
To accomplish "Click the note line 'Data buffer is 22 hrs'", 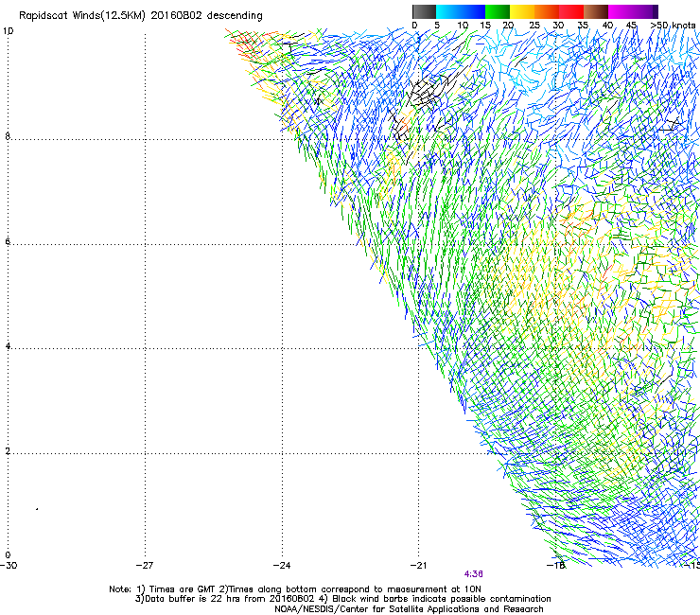I will (342, 599).
